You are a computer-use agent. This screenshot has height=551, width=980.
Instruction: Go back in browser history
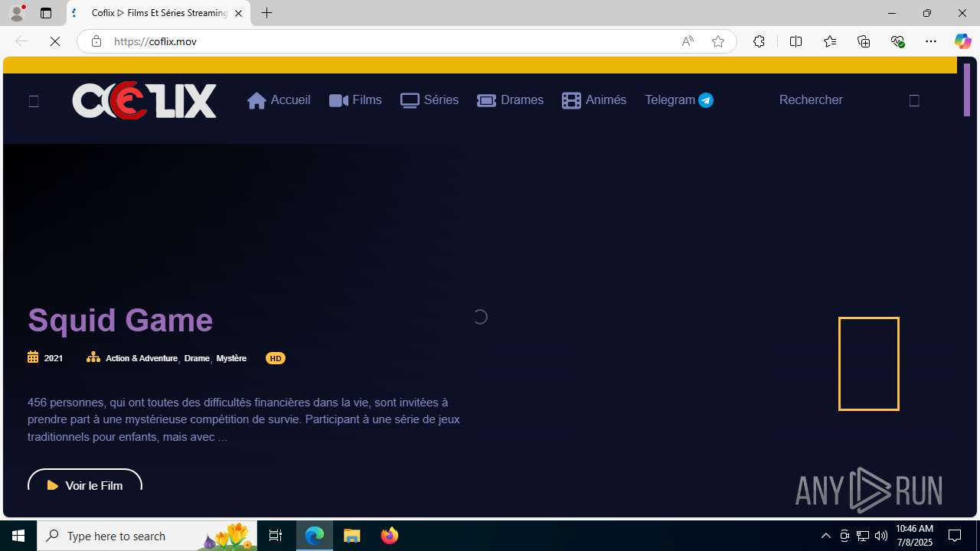click(21, 41)
